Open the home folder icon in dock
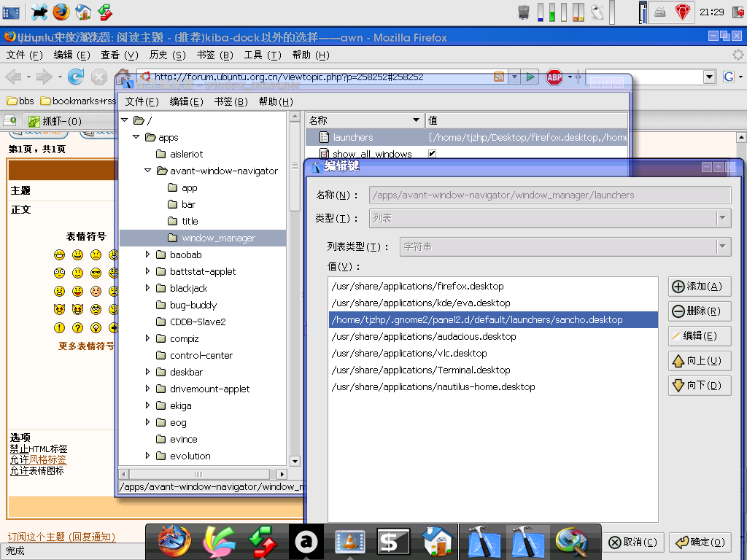This screenshot has width=747, height=560. (438, 542)
